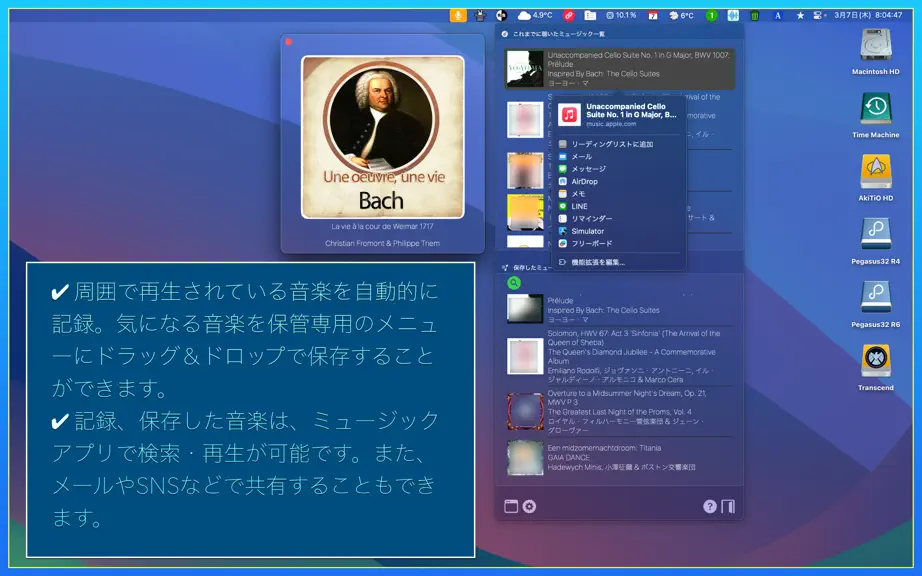Select the Unaccompanied Cello Suite No. 1 history row
The height and width of the screenshot is (576, 922).
(620, 69)
